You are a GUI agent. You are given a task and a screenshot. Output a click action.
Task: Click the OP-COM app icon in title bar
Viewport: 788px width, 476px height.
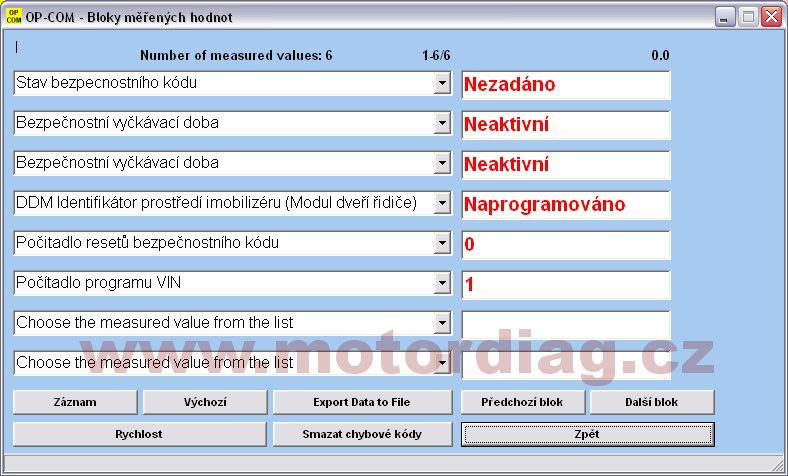pyautogui.click(x=14, y=17)
